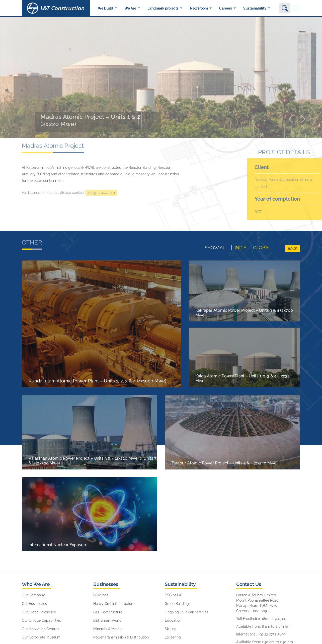Click Our Company footer link
Viewport: 322px width, 644px height.
tap(33, 595)
